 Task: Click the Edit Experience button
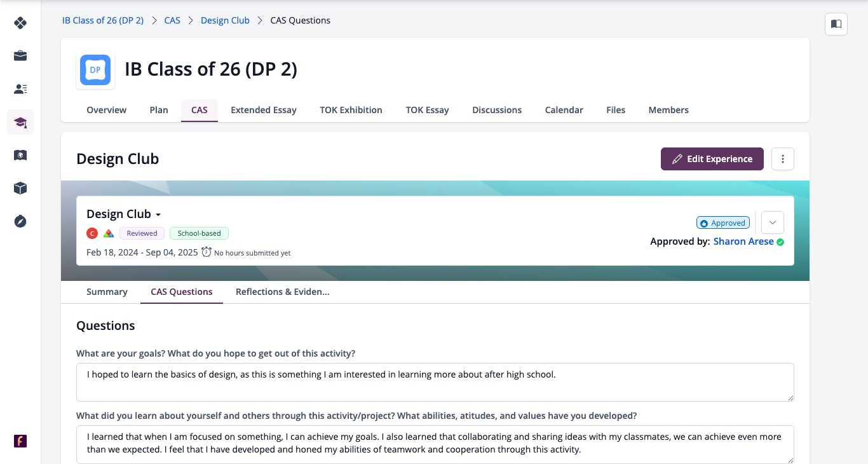[712, 159]
